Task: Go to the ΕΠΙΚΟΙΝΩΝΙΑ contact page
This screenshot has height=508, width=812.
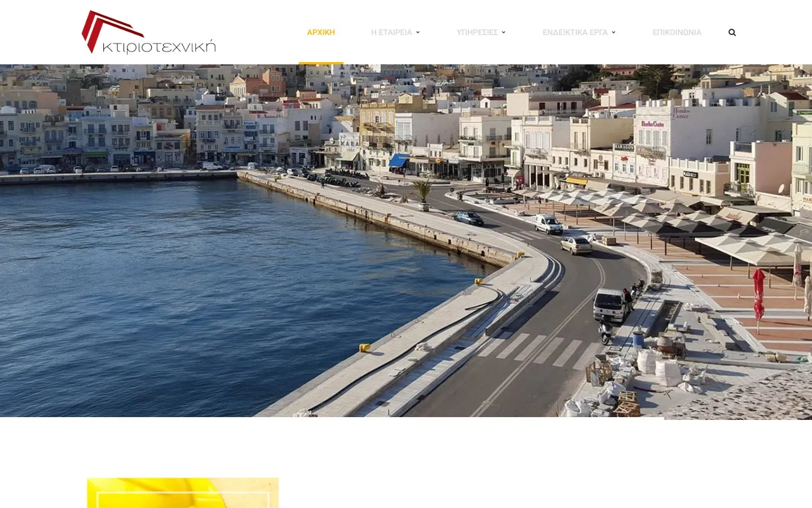Action: pos(677,32)
